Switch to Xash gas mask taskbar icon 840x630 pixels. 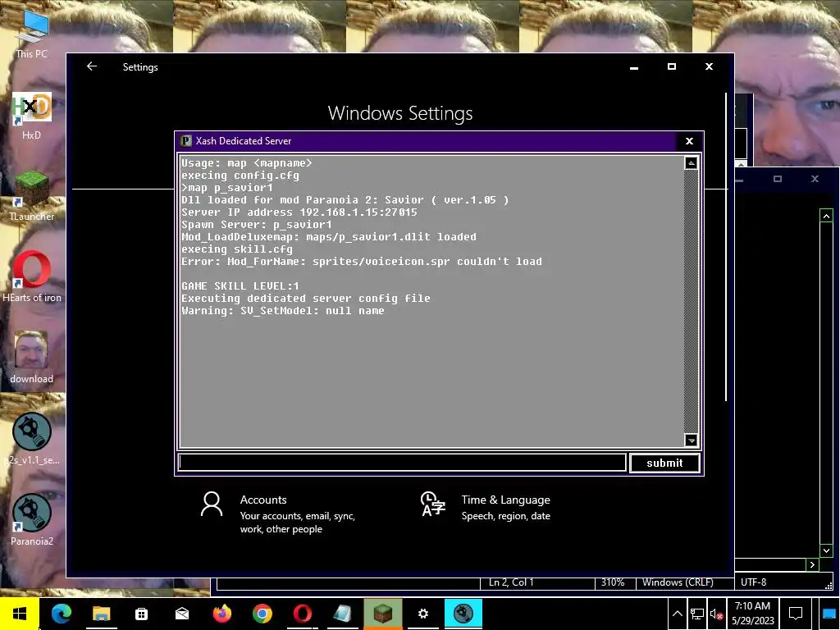[463, 614]
